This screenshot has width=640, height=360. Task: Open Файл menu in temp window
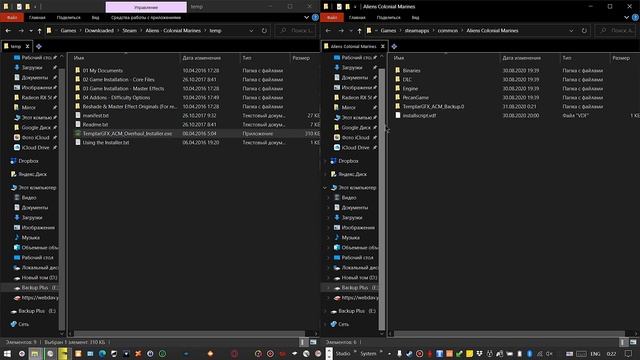point(12,18)
